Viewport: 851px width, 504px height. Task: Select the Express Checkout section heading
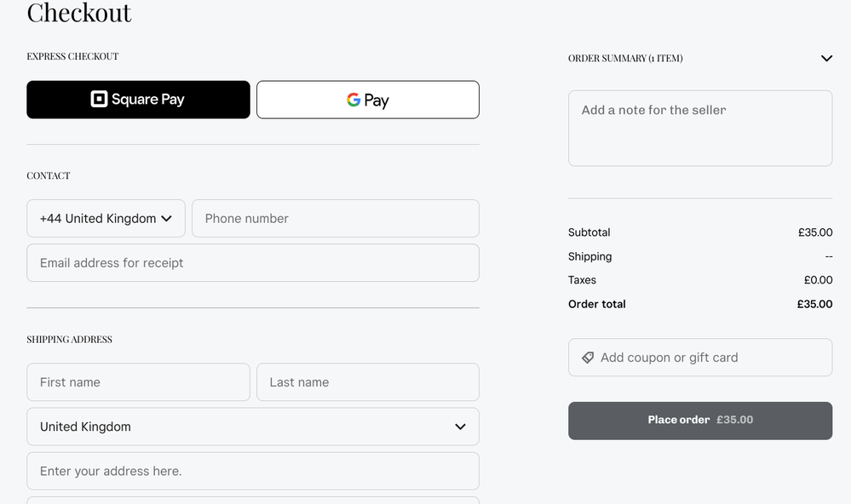pos(72,56)
